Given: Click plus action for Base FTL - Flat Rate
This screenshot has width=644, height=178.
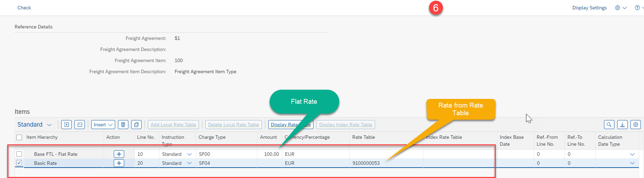Looking at the screenshot, I should click(x=119, y=154).
